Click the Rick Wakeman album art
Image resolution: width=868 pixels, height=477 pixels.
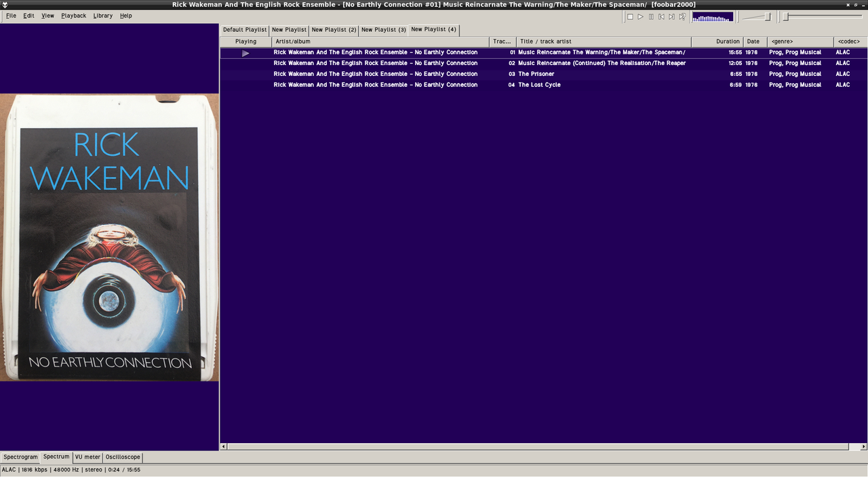[109, 237]
